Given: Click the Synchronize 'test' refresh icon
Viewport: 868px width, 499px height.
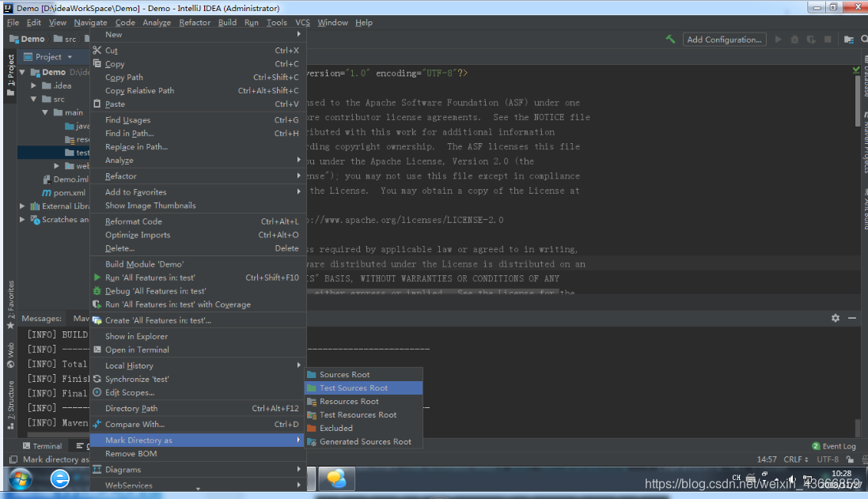Looking at the screenshot, I should 97,379.
